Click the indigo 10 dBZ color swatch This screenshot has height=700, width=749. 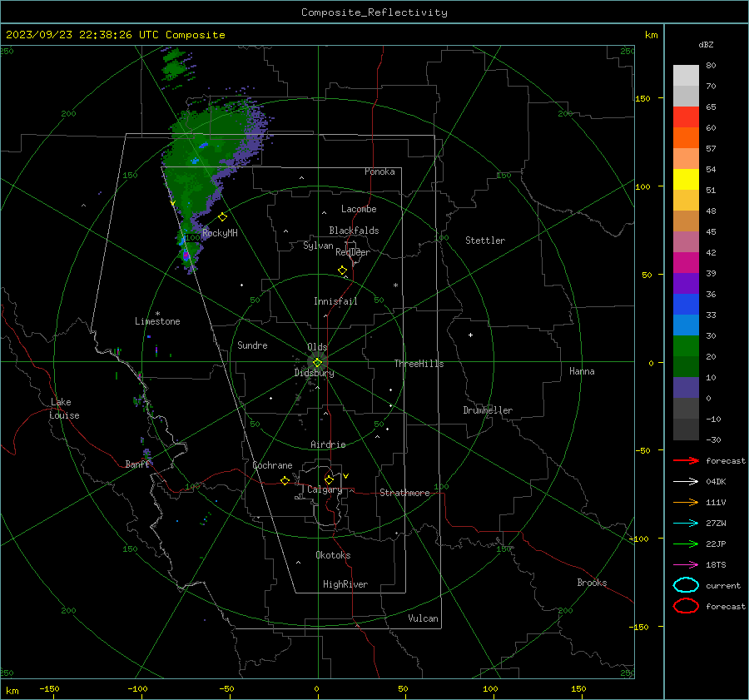pos(686,387)
